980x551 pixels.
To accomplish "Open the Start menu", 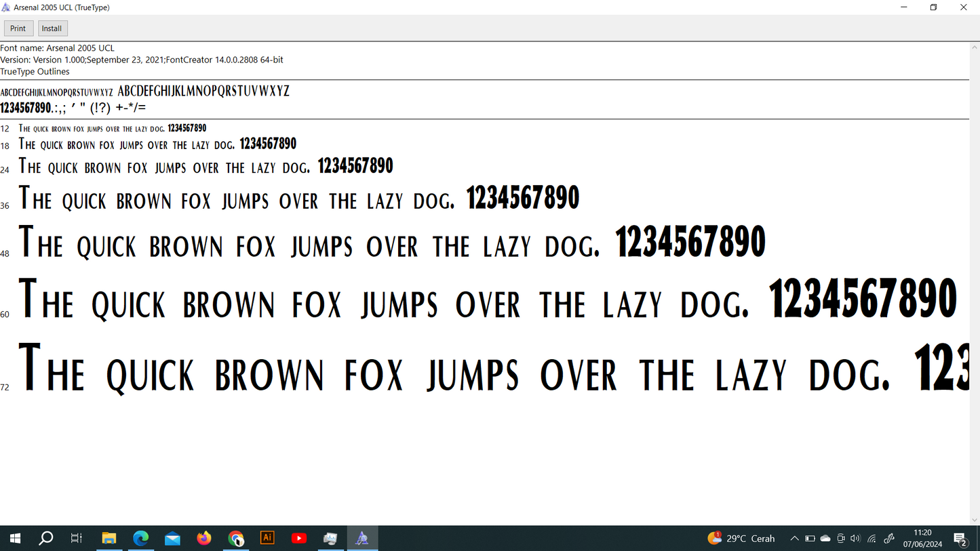I will [14, 537].
